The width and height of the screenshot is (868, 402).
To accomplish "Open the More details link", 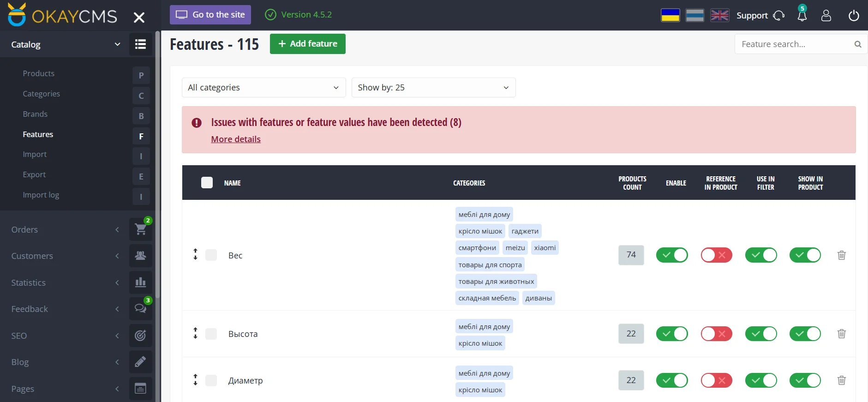I will pyautogui.click(x=236, y=139).
